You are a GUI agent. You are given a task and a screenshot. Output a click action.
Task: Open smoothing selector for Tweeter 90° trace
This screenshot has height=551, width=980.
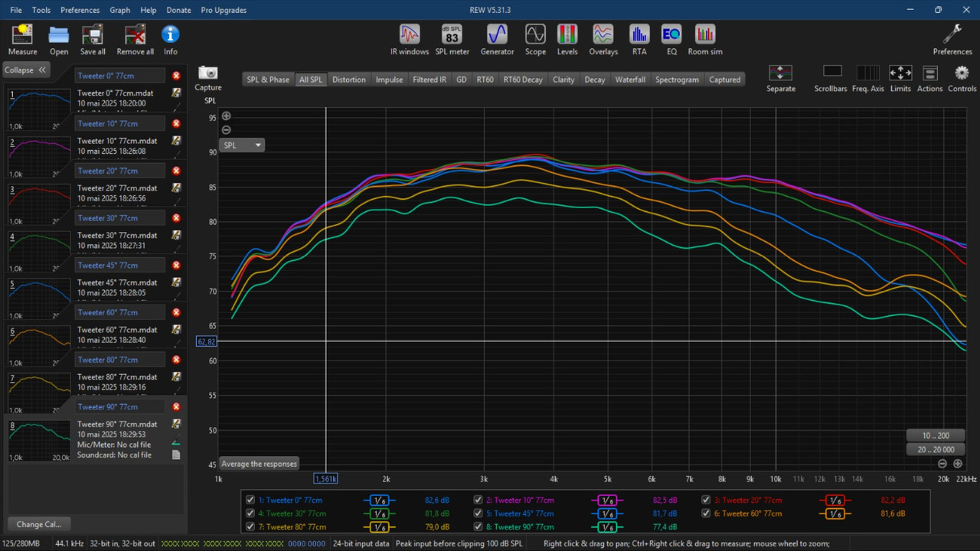coord(606,527)
